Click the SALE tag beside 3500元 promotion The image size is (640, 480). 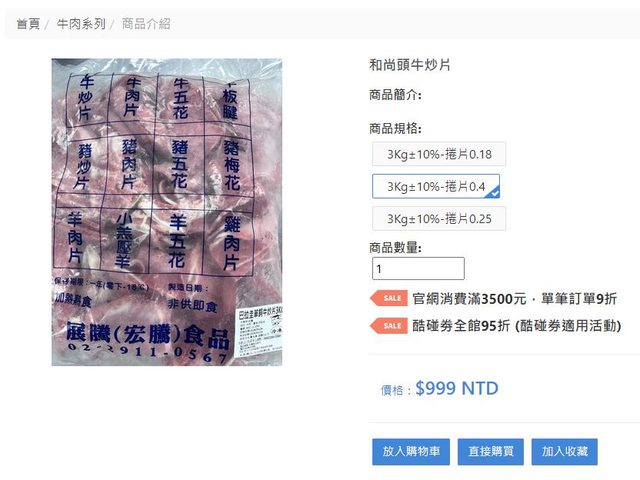tap(389, 298)
